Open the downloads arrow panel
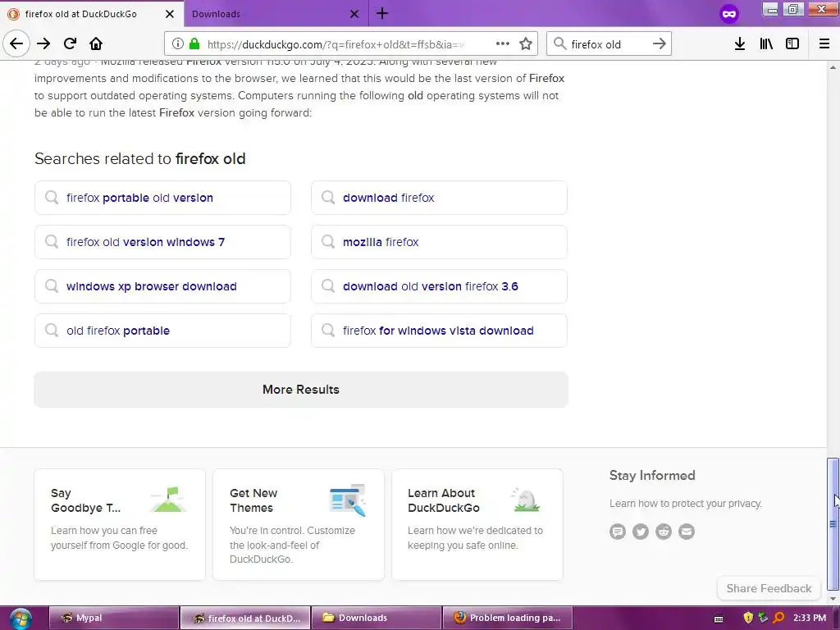Viewport: 840px width, 630px height. coord(740,43)
